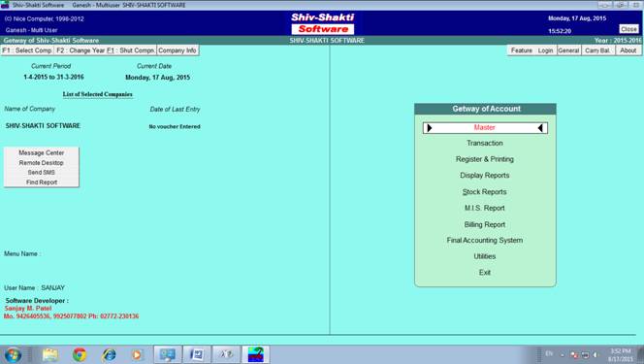Screen dimensions: 644x364
Task: Click the Carry Bal. button
Action: click(597, 50)
